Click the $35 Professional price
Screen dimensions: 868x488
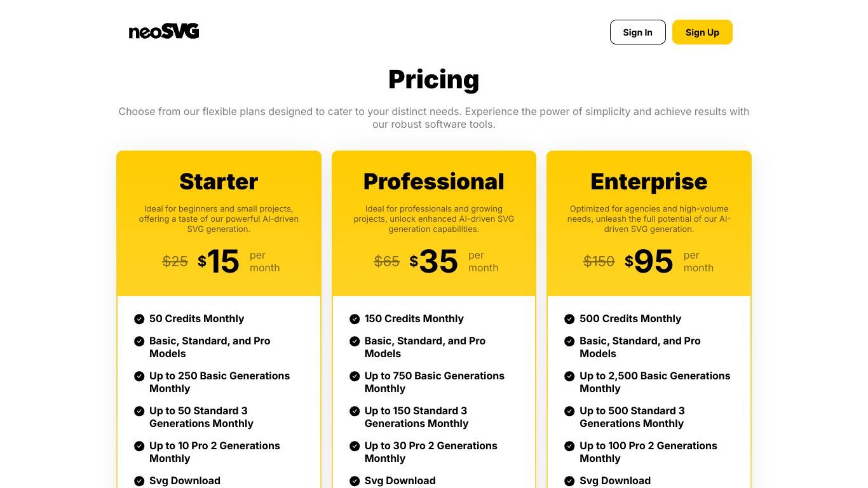pyautogui.click(x=433, y=261)
